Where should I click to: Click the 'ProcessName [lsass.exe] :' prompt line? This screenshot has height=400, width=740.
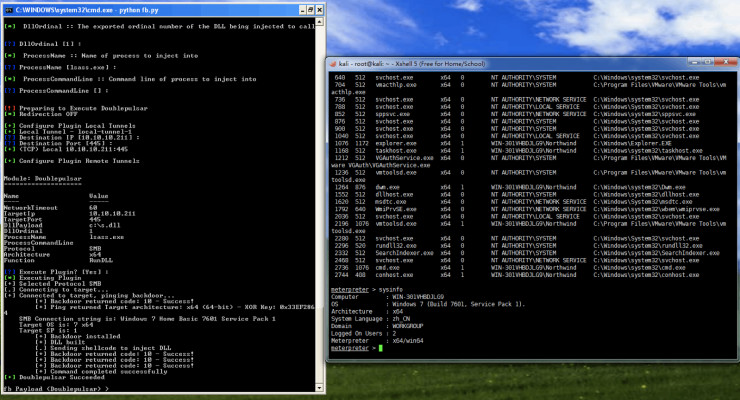[x=60, y=67]
